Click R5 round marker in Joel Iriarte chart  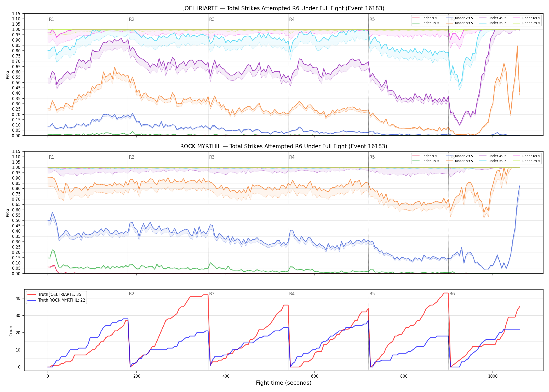[x=372, y=19]
